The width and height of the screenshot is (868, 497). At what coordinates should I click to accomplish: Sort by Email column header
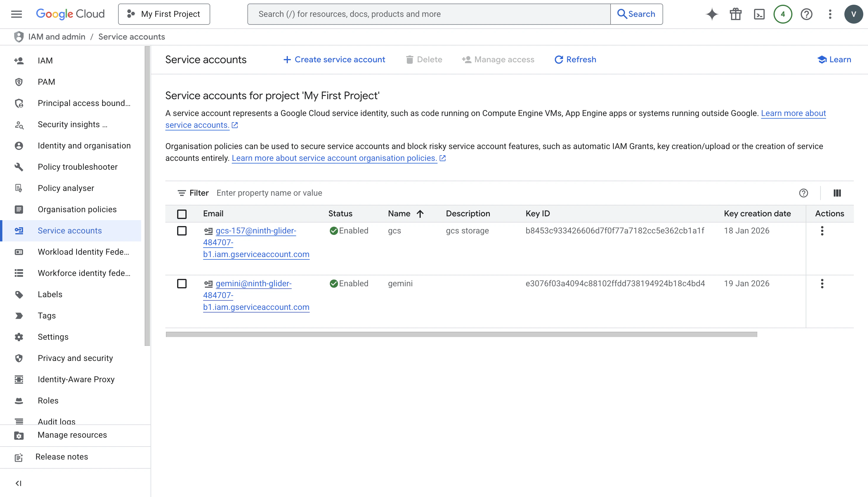pyautogui.click(x=213, y=214)
